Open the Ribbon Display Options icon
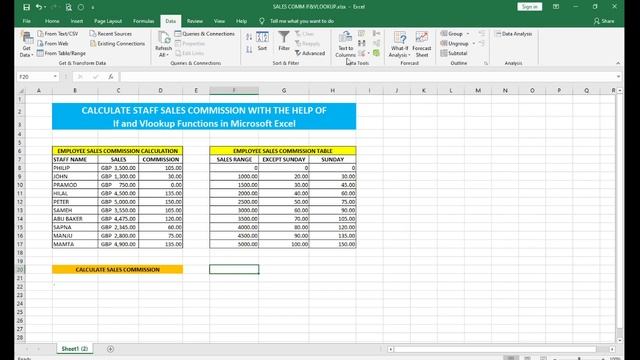The width and height of the screenshot is (640, 360). [x=556, y=7]
